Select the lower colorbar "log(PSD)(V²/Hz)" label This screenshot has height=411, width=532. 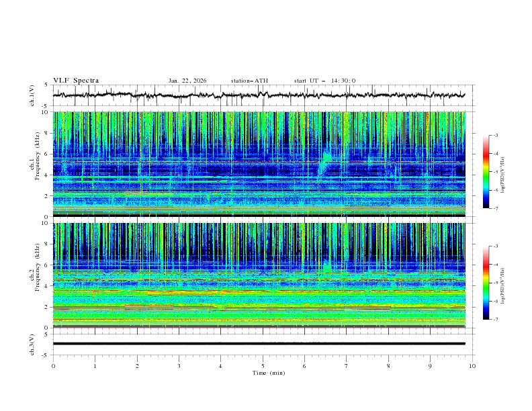[503, 286]
